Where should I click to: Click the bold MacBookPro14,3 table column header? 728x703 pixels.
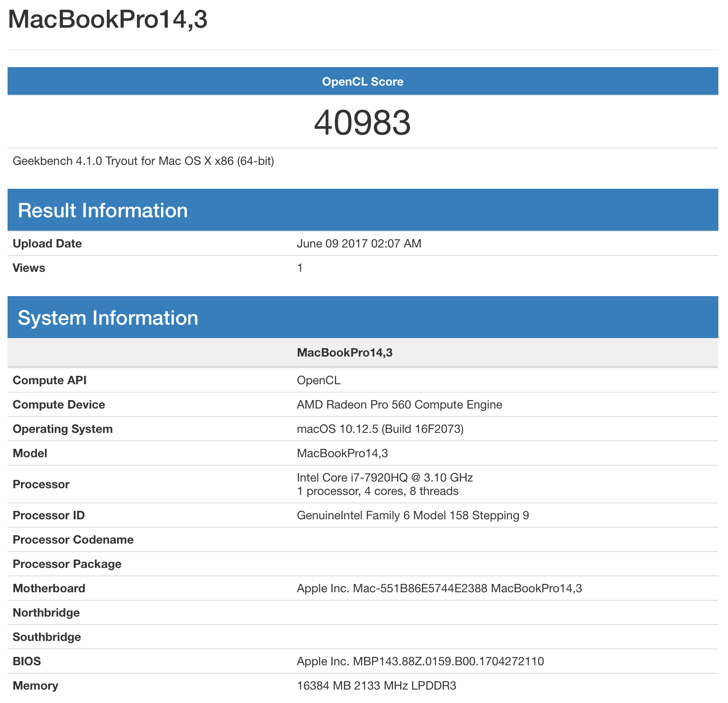[x=345, y=352]
